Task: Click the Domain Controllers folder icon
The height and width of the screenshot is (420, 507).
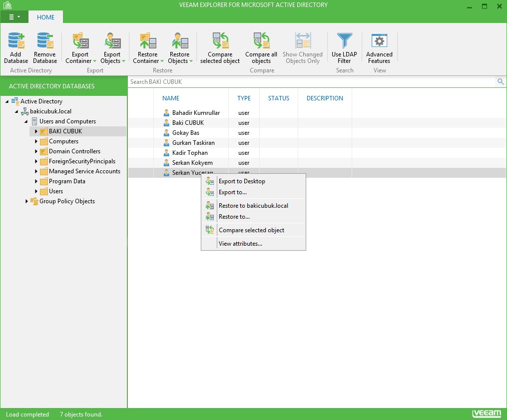Action: [44, 151]
